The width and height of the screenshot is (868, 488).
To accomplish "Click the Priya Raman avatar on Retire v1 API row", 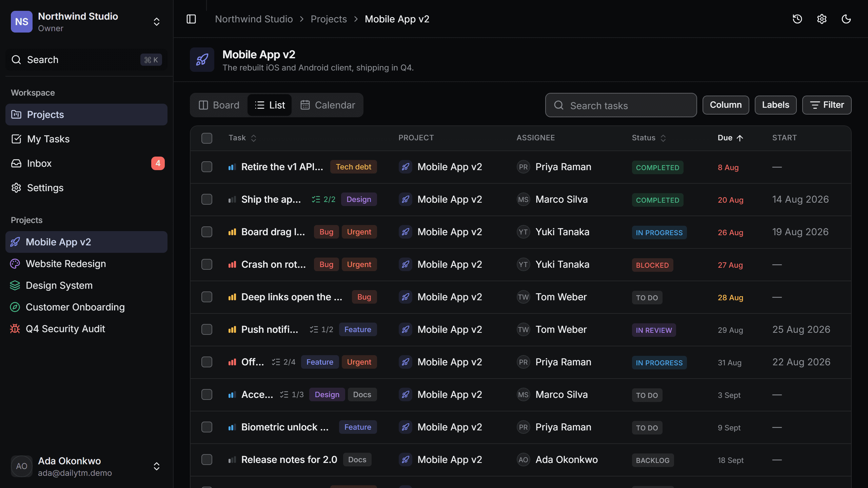I will pyautogui.click(x=523, y=167).
